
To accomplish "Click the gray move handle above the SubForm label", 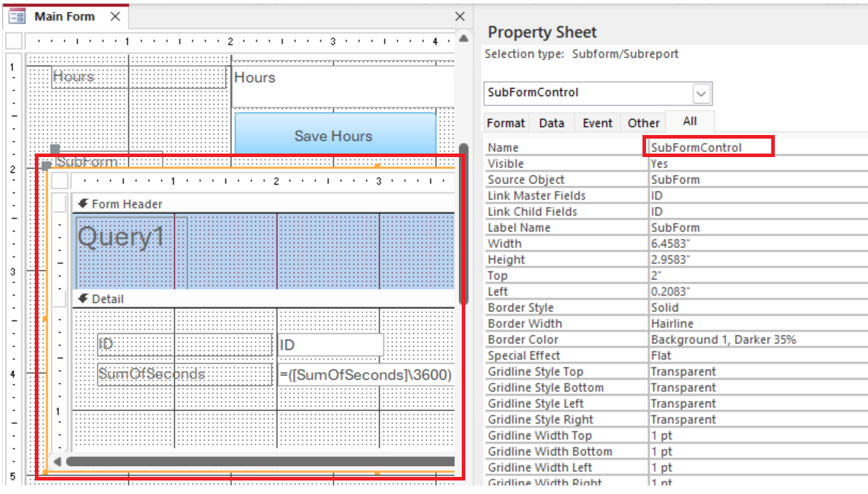I will [x=55, y=149].
